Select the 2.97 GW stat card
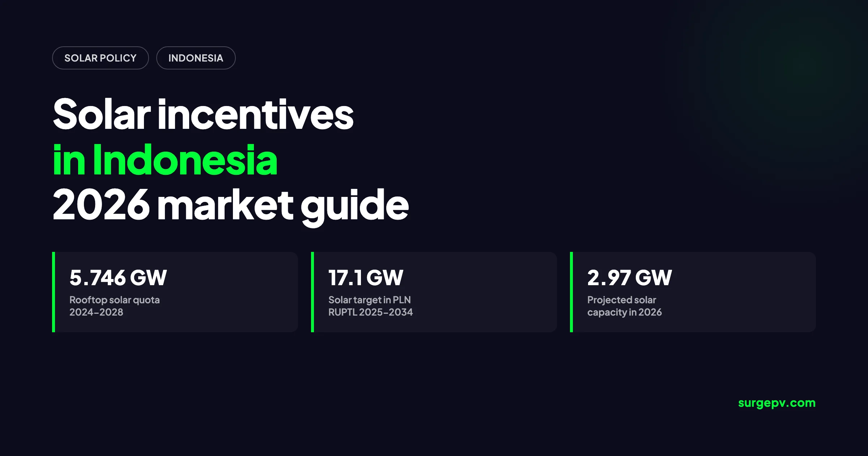The width and height of the screenshot is (868, 456). 693,292
